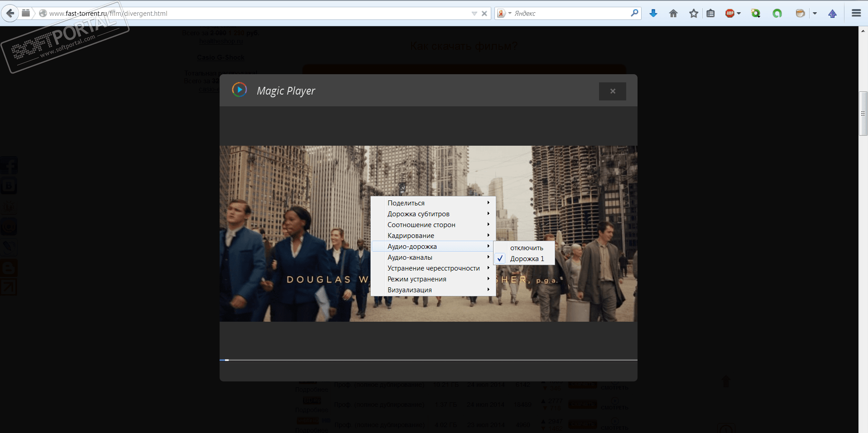
Task: Click the globe icon before the URL
Action: click(43, 14)
